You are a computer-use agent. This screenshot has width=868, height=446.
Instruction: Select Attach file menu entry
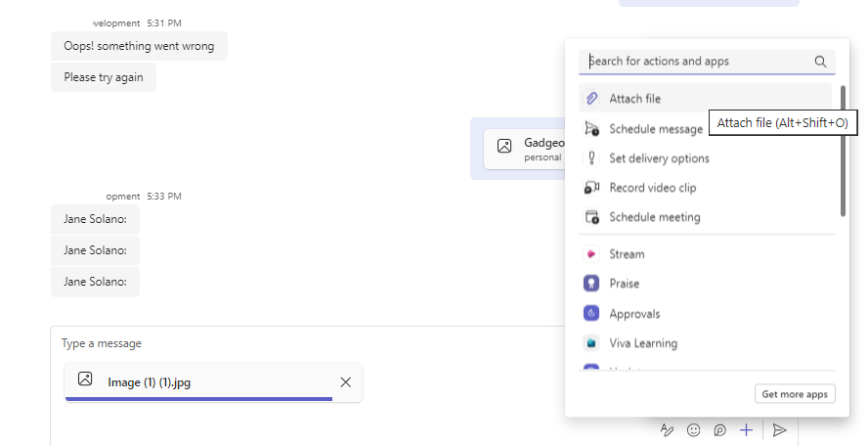[706, 99]
